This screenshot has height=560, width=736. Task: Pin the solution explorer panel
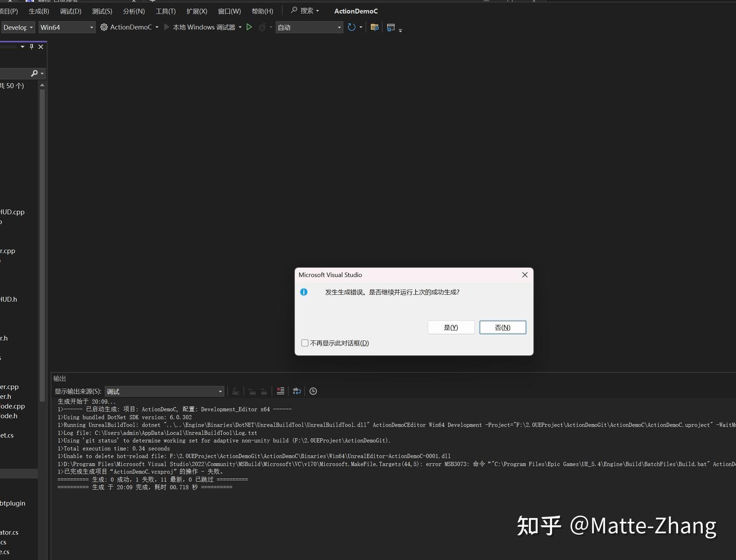point(31,46)
